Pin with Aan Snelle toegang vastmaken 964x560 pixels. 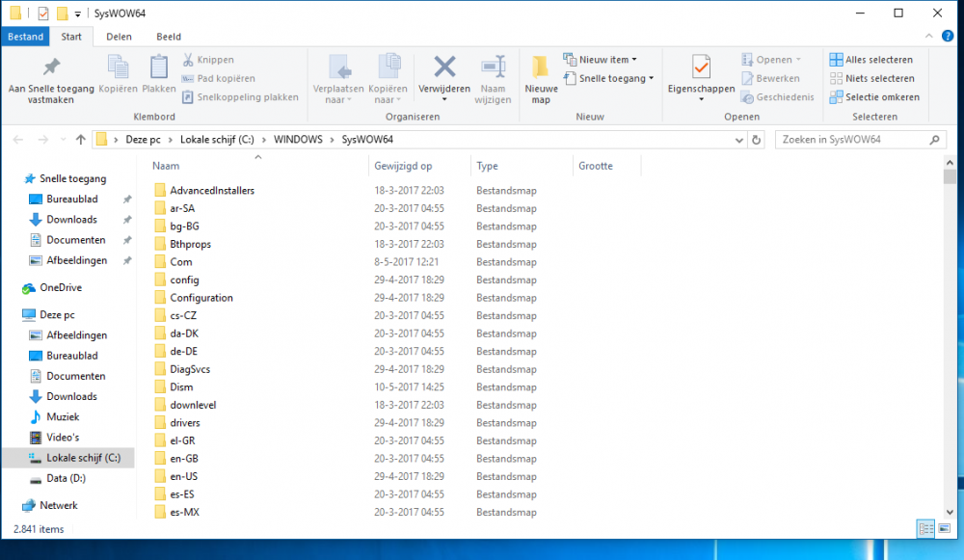pyautogui.click(x=51, y=77)
